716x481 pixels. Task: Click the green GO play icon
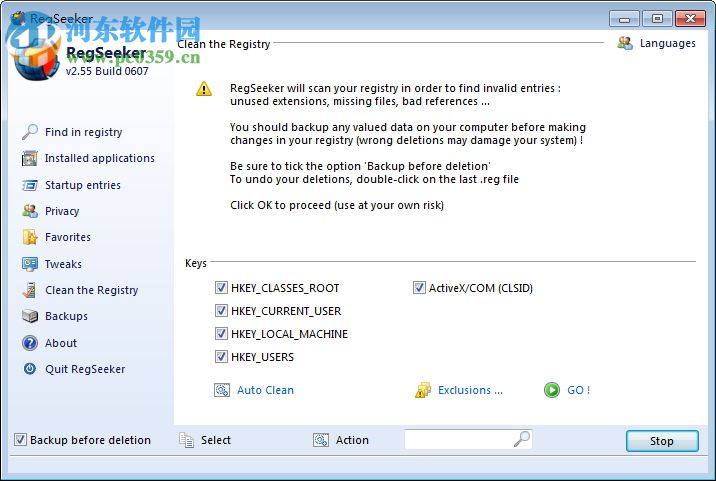pos(552,390)
